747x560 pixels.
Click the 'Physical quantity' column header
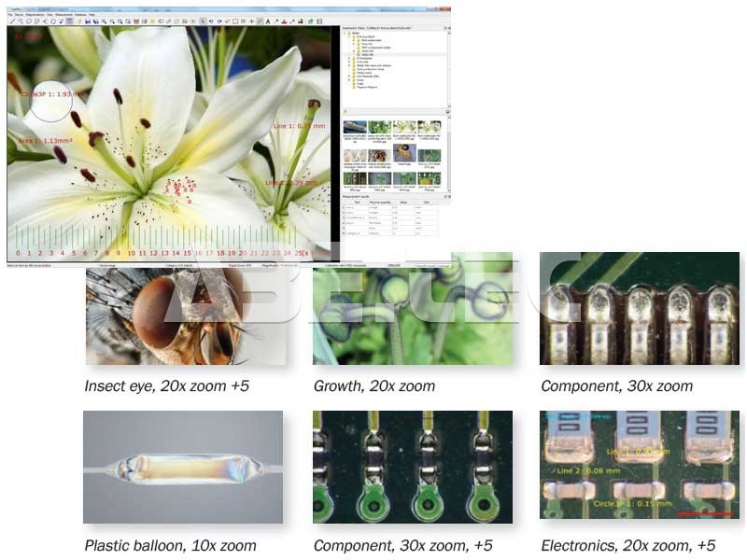pyautogui.click(x=376, y=202)
